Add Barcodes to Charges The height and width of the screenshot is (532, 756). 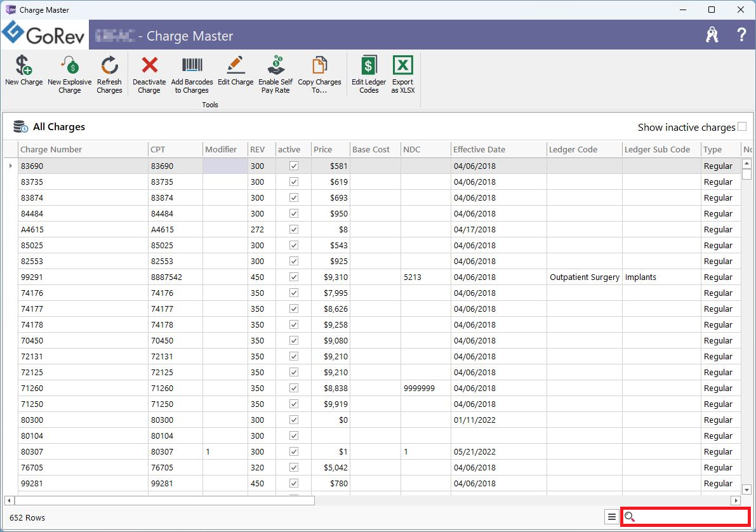[x=192, y=74]
